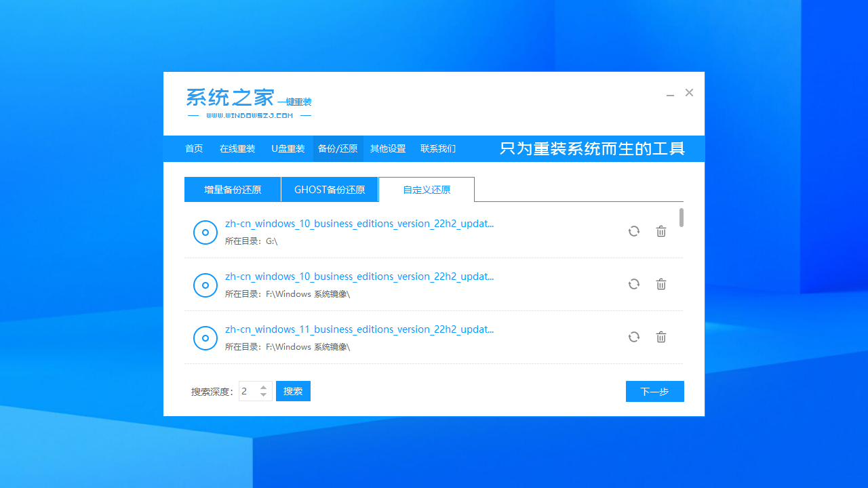
Task: Refresh the first Windows 10 backup entry
Action: coord(633,231)
